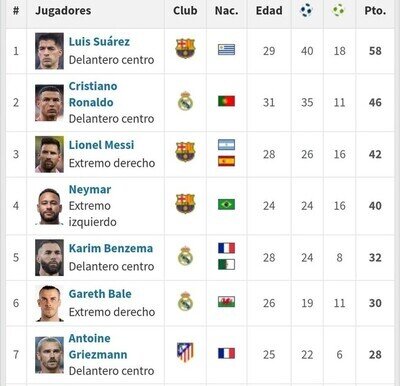Sort by the Pto. column header
400x386 pixels.
[375, 11]
